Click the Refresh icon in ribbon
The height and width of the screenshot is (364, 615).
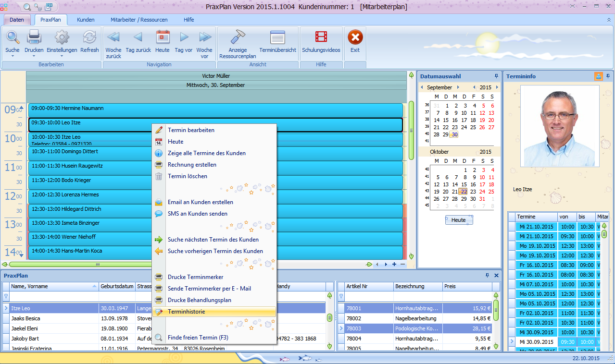pos(89,38)
